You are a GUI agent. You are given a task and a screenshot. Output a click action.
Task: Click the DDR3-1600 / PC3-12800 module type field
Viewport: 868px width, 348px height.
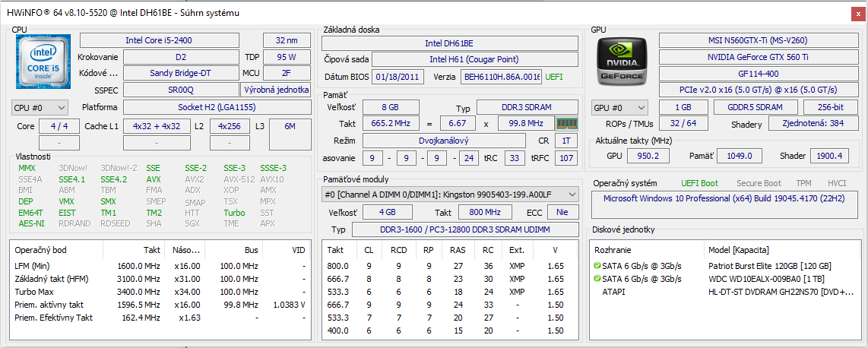pyautogui.click(x=464, y=229)
